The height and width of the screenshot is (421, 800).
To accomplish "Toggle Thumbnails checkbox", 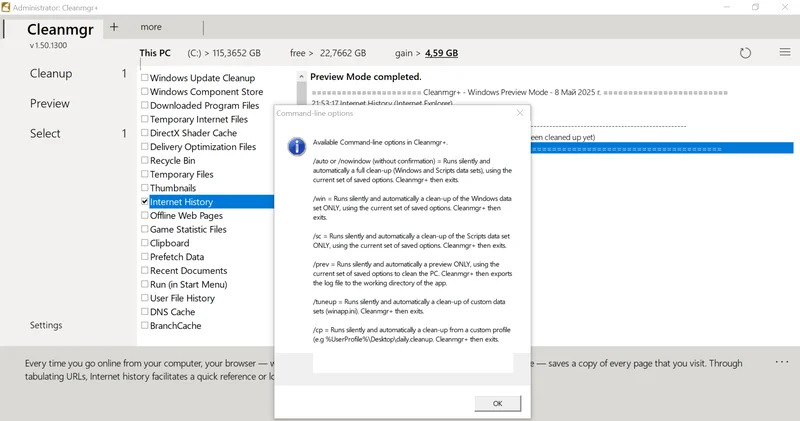I will click(x=145, y=188).
